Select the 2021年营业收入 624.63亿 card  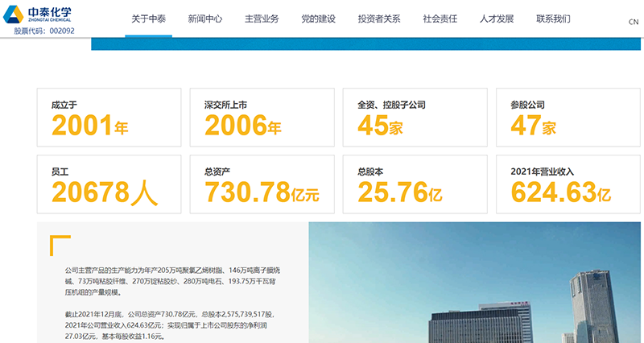[568, 184]
